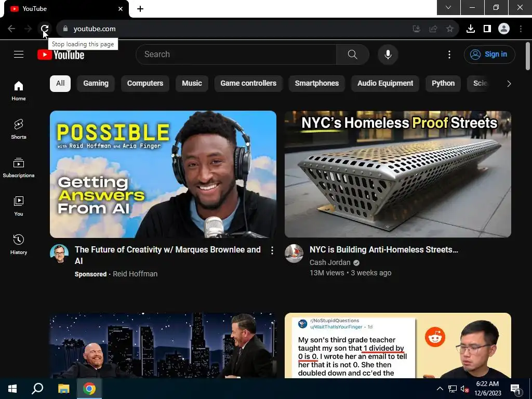Viewport: 532px width, 399px height.
Task: Click the address bar URL youtube.com
Action: coord(95,29)
